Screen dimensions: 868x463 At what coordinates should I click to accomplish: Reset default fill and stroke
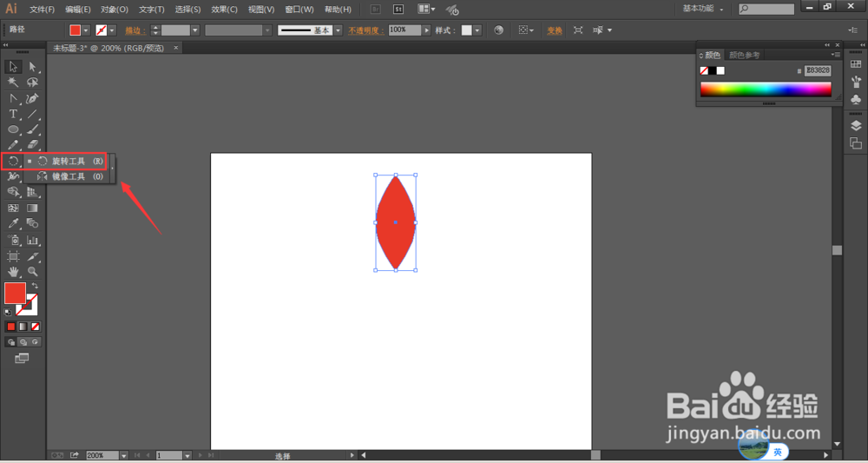click(x=8, y=313)
